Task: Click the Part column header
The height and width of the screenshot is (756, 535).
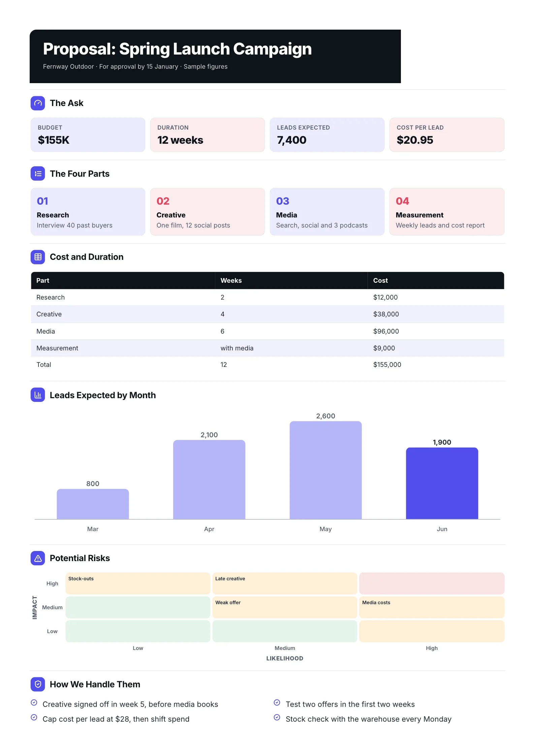Action: coord(123,280)
